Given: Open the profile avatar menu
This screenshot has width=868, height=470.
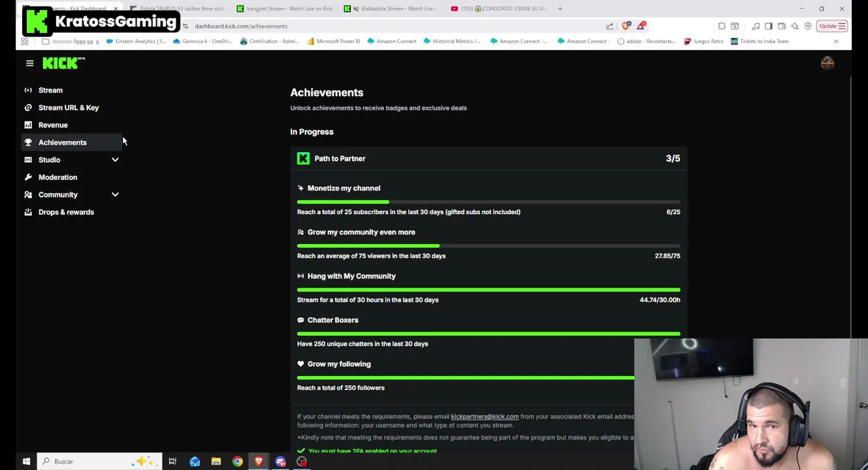Looking at the screenshot, I should click(x=827, y=63).
